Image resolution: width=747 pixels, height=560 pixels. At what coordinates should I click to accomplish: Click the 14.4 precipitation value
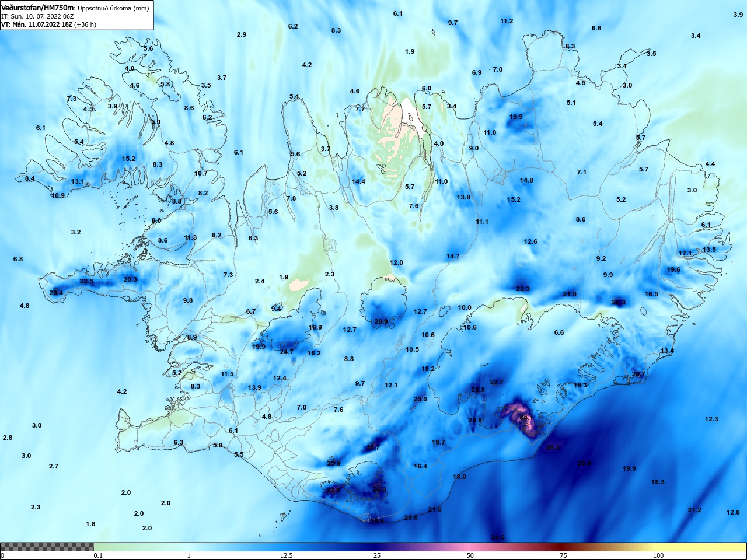(358, 181)
